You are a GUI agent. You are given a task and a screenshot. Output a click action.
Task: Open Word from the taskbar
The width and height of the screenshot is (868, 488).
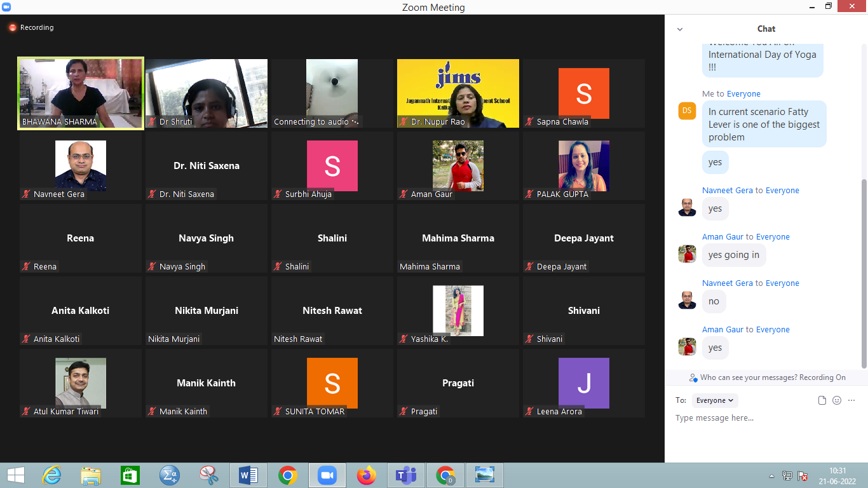[248, 475]
